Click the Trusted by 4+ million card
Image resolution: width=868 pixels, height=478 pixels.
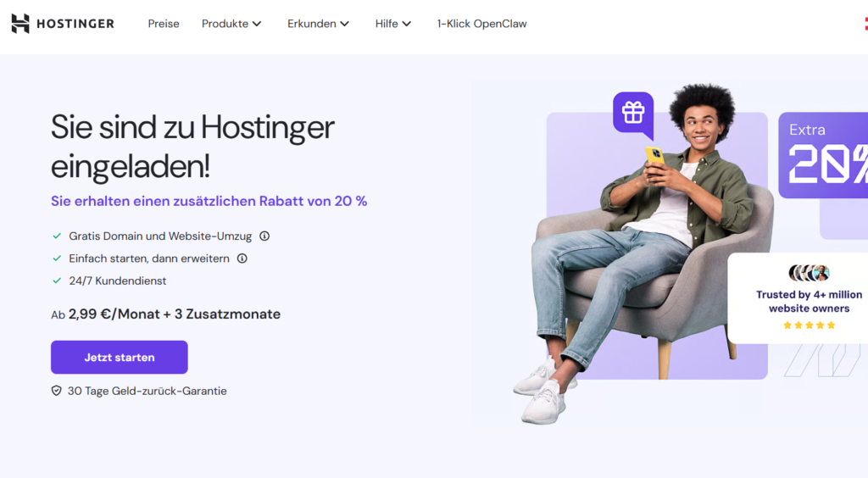point(798,298)
